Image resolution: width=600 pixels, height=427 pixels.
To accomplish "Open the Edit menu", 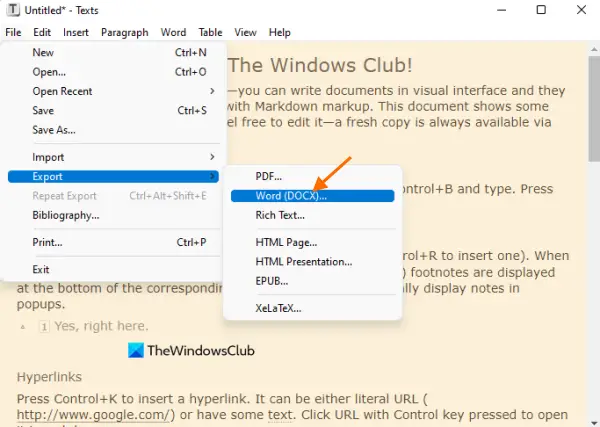I will click(x=42, y=33).
